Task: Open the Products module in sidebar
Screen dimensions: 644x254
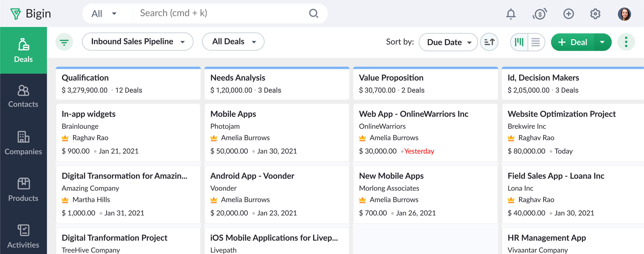Action: coord(23,190)
